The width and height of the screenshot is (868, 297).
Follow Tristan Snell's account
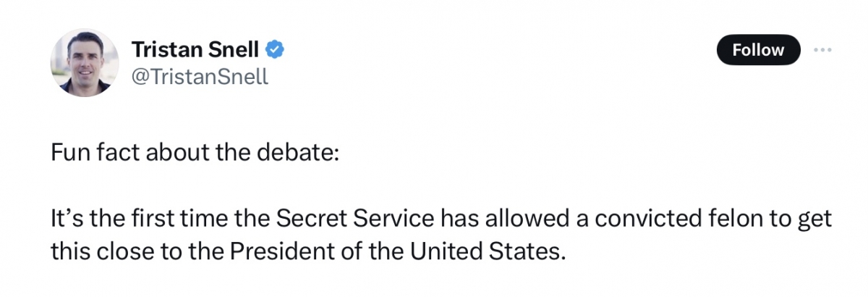(758, 50)
